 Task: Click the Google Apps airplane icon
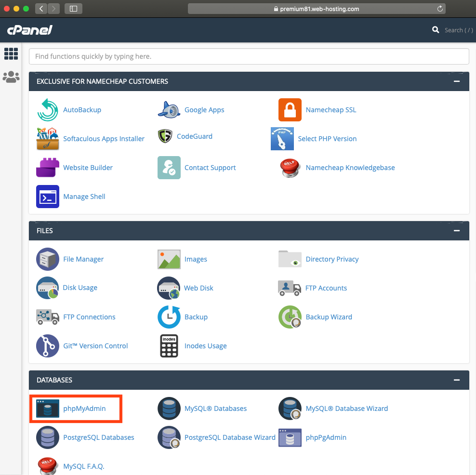pyautogui.click(x=169, y=110)
